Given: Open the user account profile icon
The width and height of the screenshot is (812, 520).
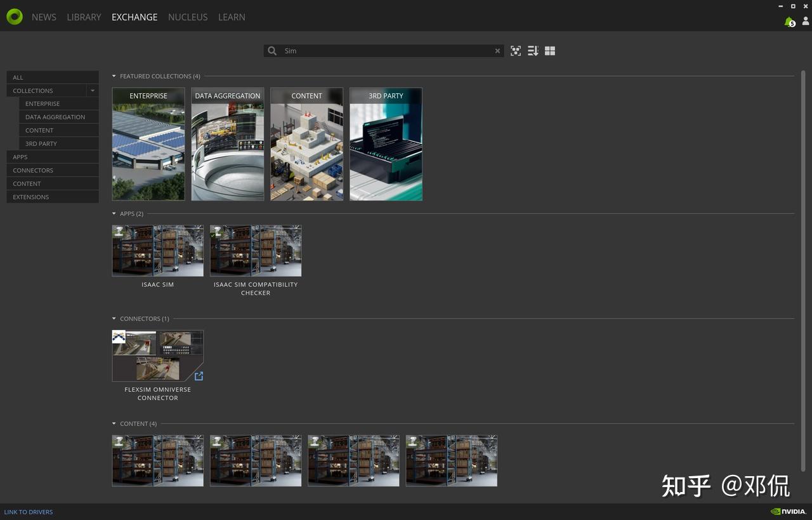Looking at the screenshot, I should (x=806, y=22).
